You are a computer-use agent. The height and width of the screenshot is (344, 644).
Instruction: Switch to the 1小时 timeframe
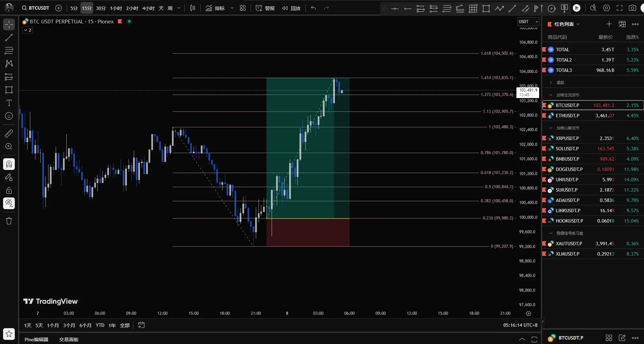[116, 8]
